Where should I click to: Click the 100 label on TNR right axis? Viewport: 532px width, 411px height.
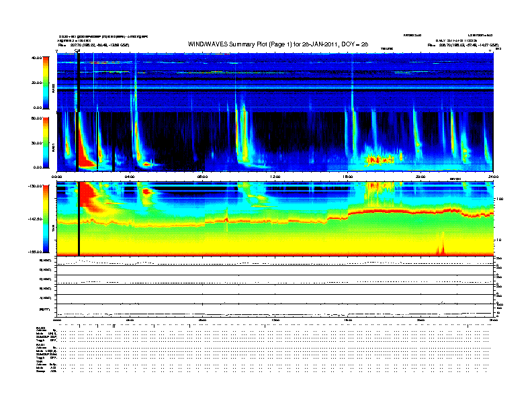point(500,199)
